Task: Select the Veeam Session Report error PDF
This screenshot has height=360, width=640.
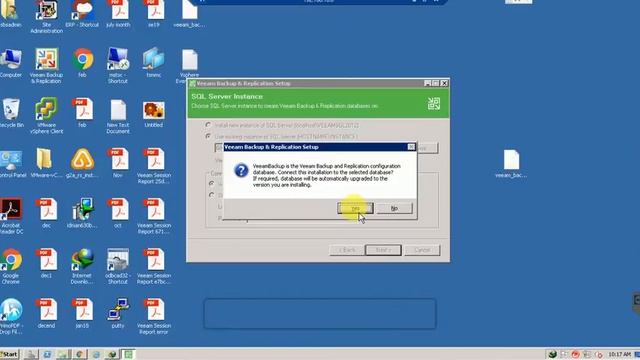Action: pyautogui.click(x=154, y=317)
